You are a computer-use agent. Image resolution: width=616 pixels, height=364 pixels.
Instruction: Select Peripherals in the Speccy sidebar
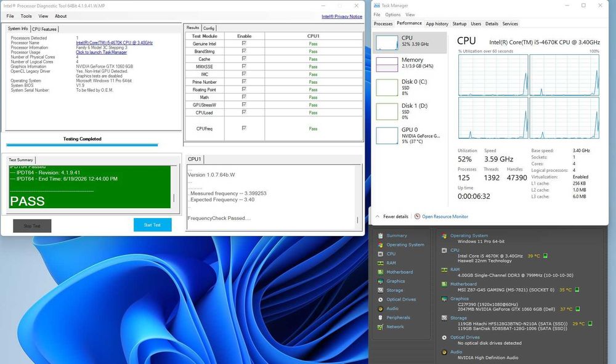pyautogui.click(x=398, y=317)
